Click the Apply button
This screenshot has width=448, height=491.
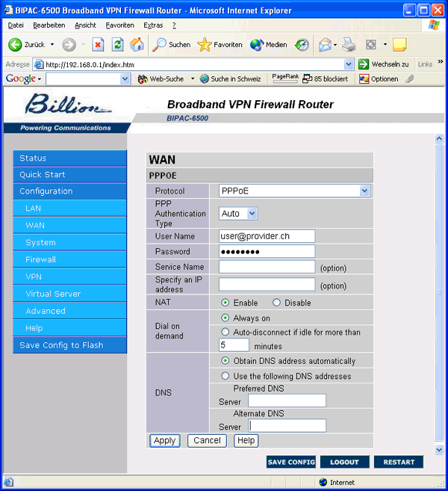coord(164,440)
